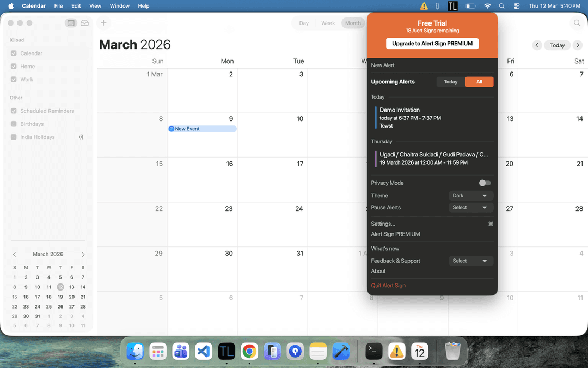Screen dimensions: 588x368
Task: Open Spotlight search in the menu bar
Action: (x=502, y=6)
